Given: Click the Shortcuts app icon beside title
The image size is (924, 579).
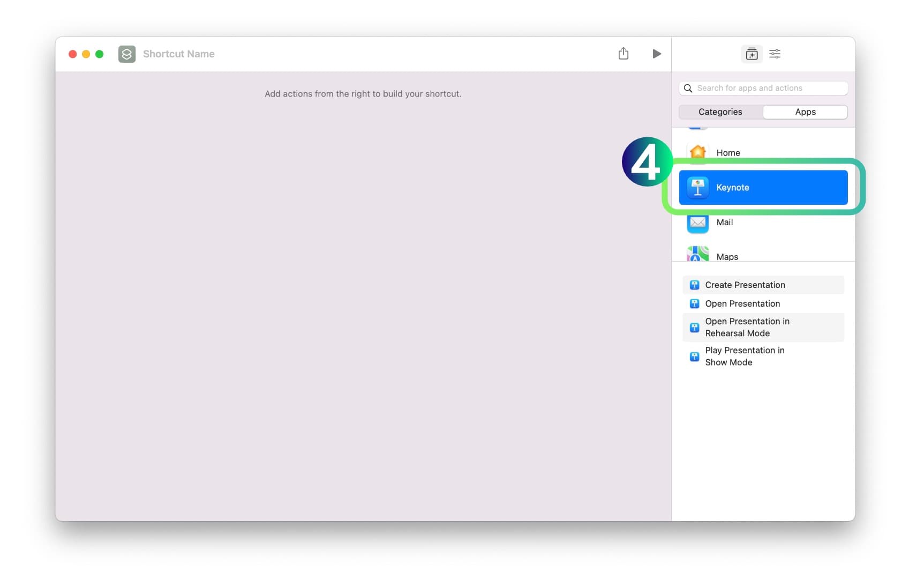Looking at the screenshot, I should point(127,54).
